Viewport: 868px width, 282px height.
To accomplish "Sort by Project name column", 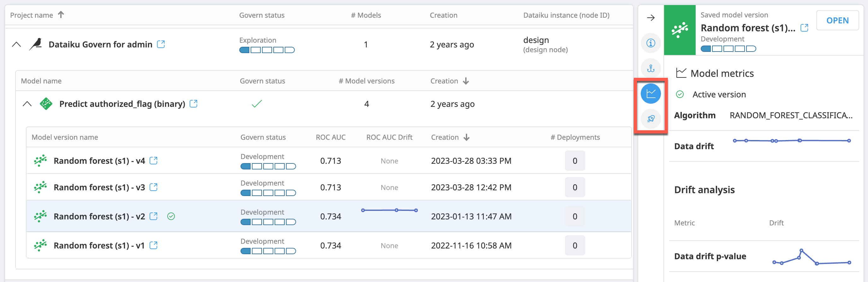I will pyautogui.click(x=37, y=15).
